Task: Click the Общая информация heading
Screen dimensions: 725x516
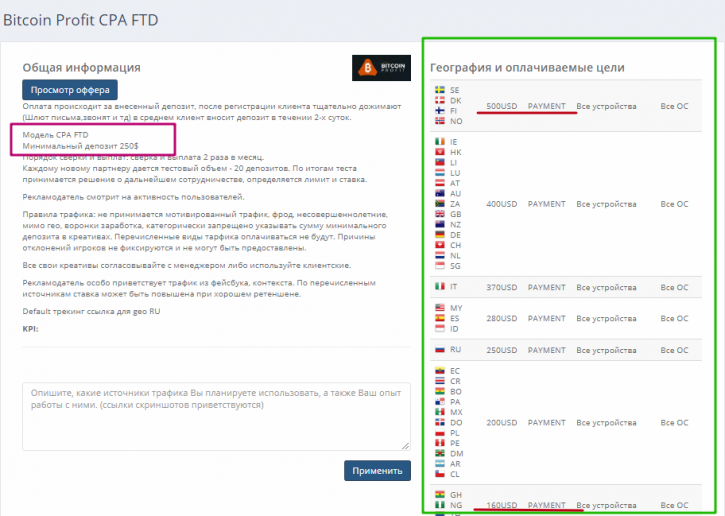Action: (81, 68)
